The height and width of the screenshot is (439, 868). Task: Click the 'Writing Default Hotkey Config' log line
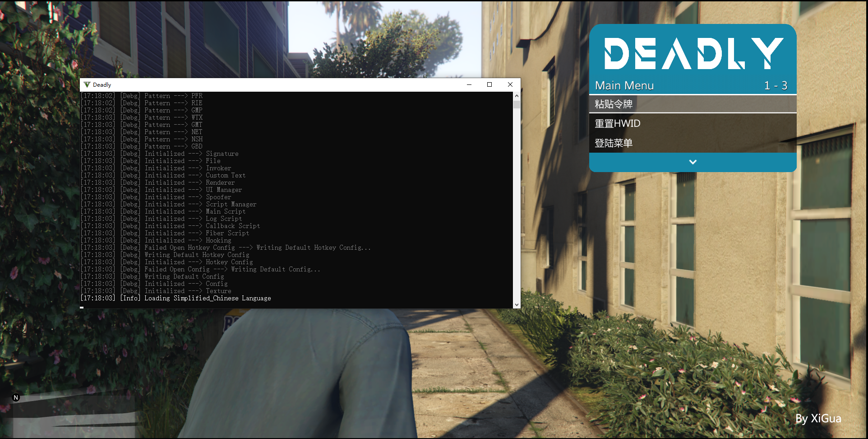click(165, 255)
